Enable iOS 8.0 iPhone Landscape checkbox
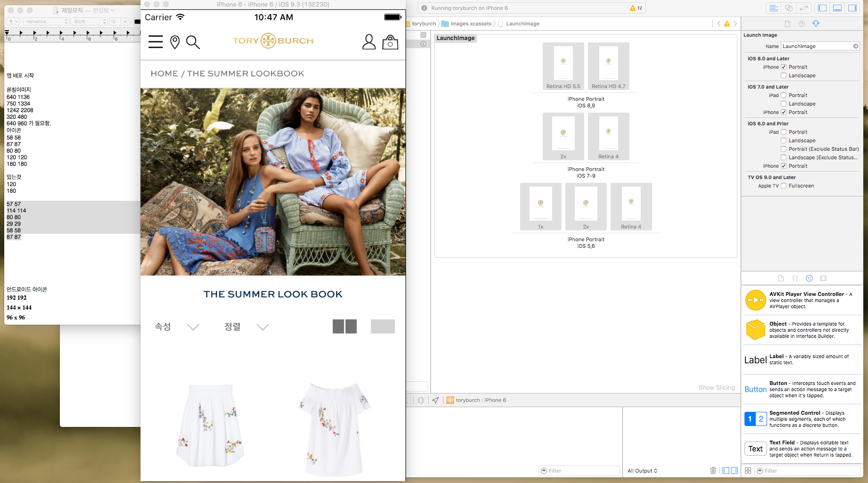868x483 pixels. (x=784, y=75)
